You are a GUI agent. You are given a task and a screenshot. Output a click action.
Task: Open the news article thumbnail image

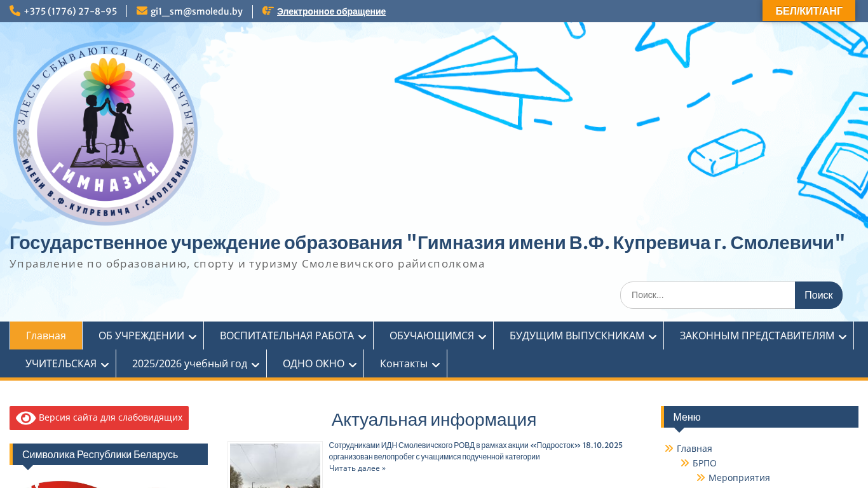tap(275, 465)
